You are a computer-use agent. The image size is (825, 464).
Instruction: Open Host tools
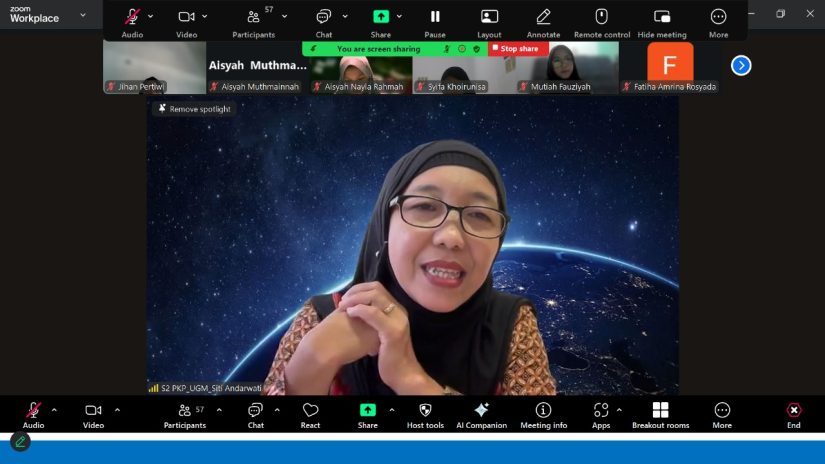coord(425,415)
